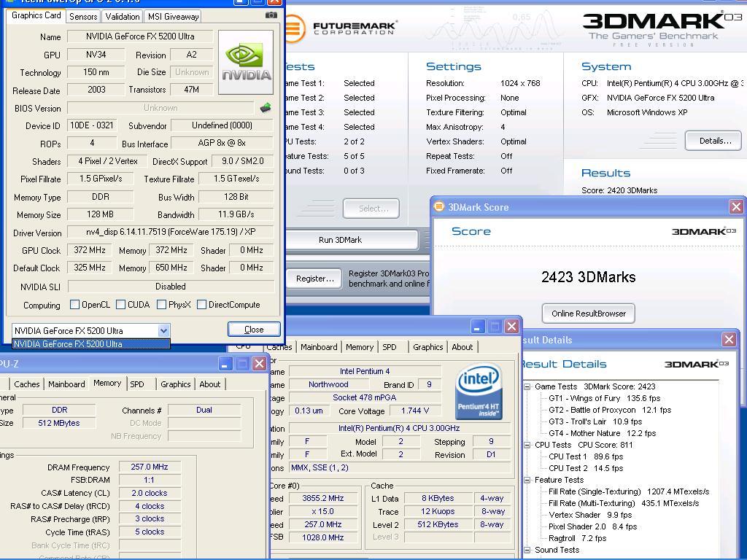The height and width of the screenshot is (560, 747).
Task: Select the Graphics Card tab
Action: (36, 15)
